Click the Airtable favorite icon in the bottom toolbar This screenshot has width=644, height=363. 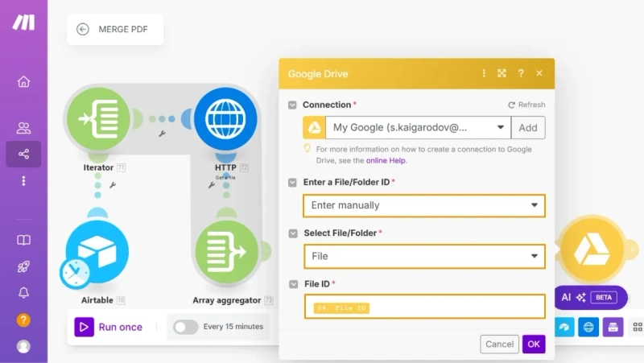[564, 327]
